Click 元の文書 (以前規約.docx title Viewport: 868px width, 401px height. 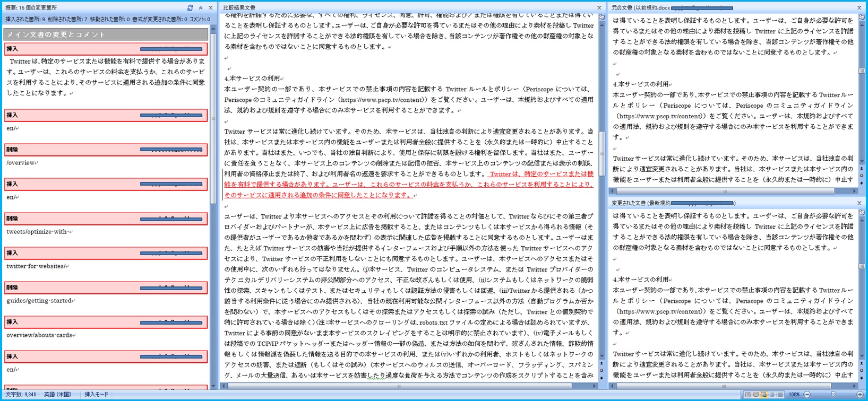640,8
